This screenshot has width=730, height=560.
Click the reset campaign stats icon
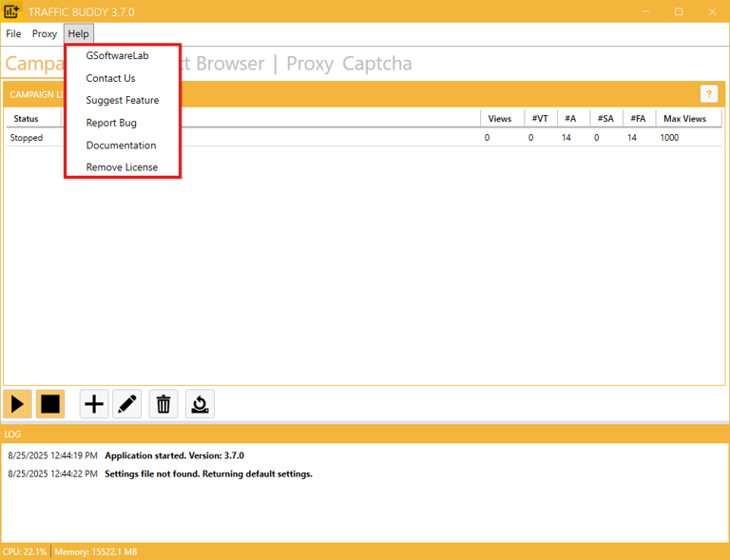click(200, 404)
